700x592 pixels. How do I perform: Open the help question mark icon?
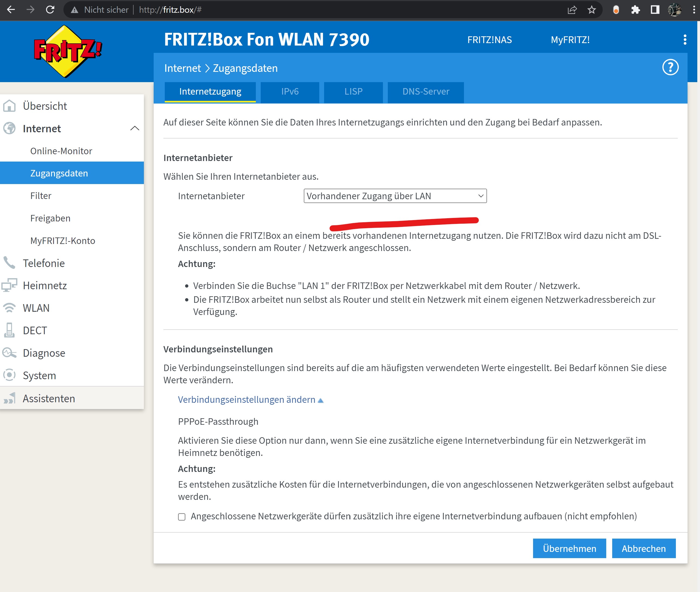click(x=670, y=67)
